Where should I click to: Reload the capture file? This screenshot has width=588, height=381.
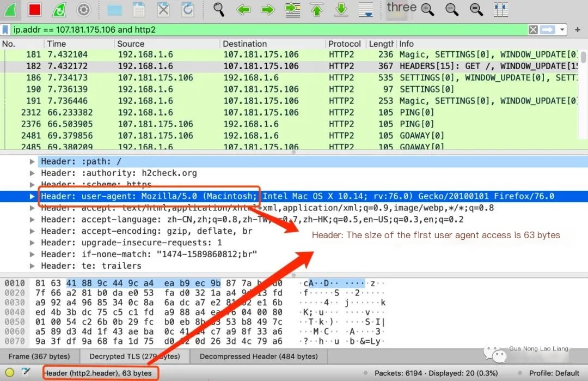click(x=187, y=9)
